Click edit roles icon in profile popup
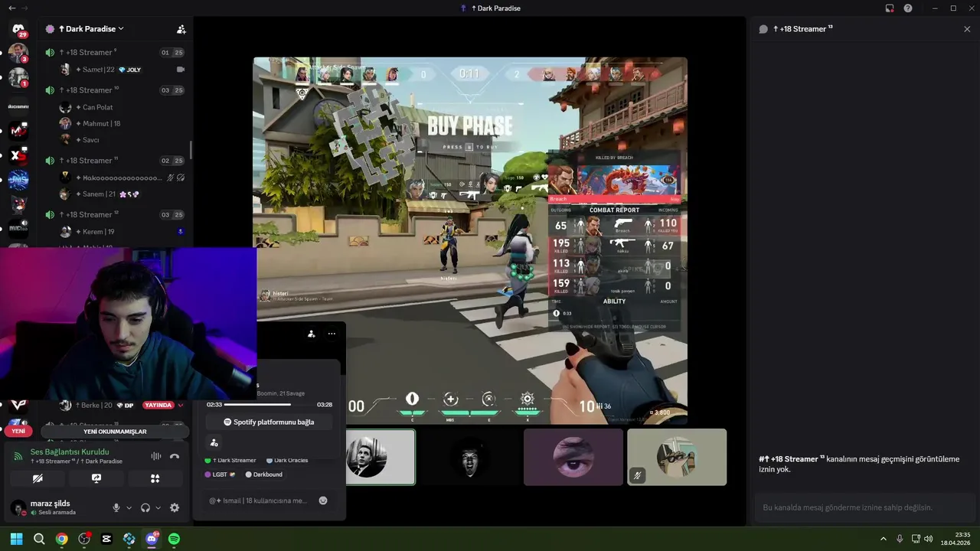The height and width of the screenshot is (551, 980). 214,442
